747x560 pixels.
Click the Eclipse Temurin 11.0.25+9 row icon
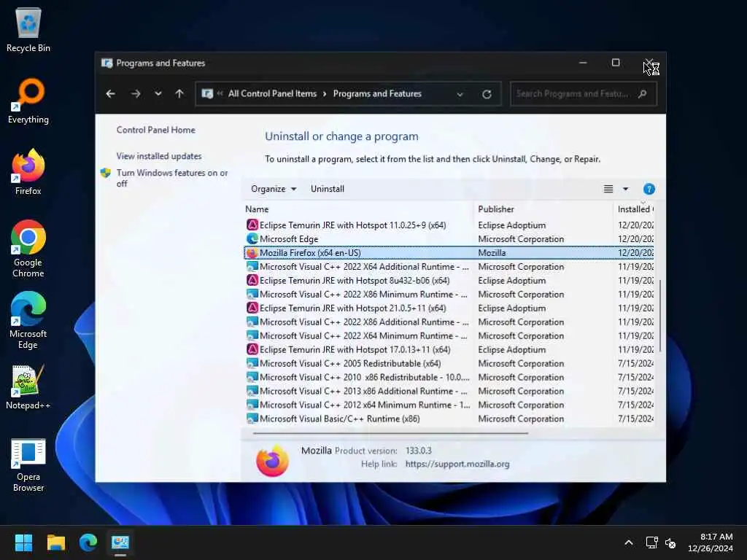point(252,225)
